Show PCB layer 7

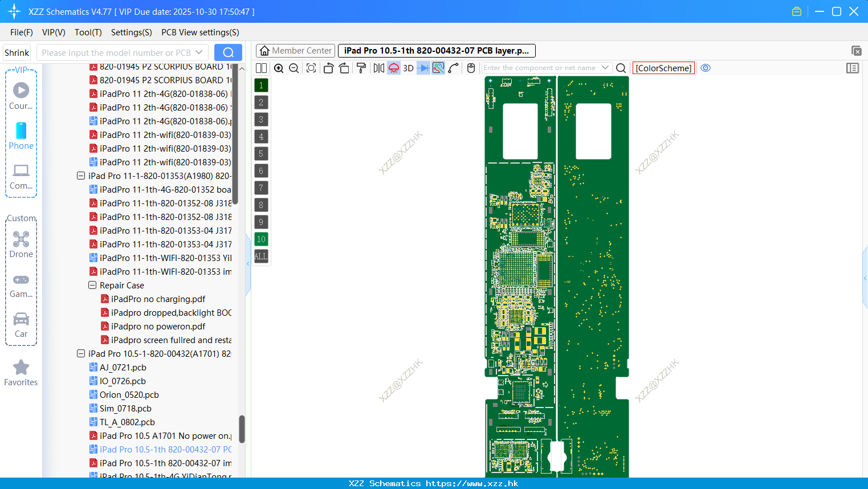coord(261,188)
